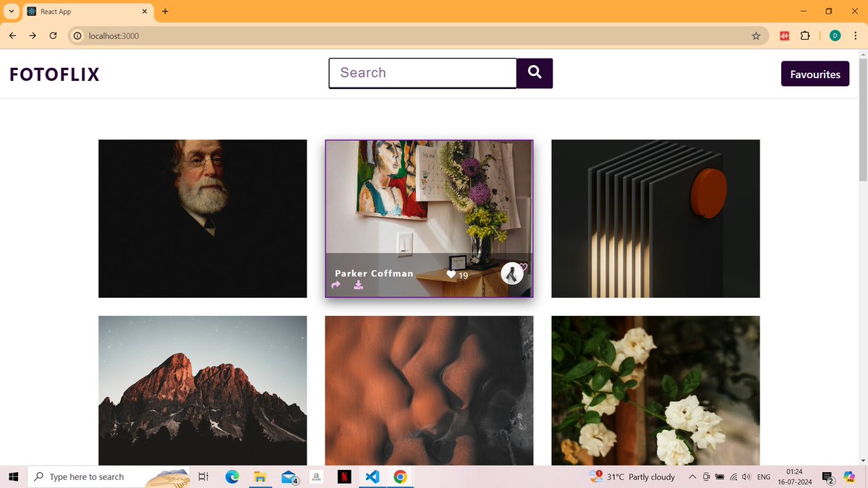This screenshot has height=488, width=868.
Task: Open the volume speaker tray icon
Action: pyautogui.click(x=746, y=476)
